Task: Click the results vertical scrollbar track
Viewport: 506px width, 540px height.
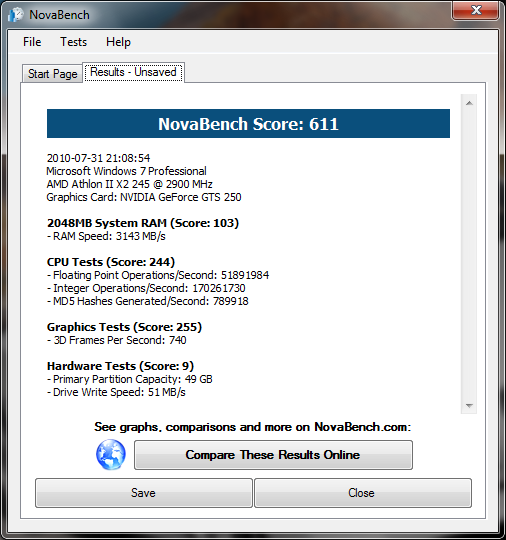Action: (x=469, y=254)
